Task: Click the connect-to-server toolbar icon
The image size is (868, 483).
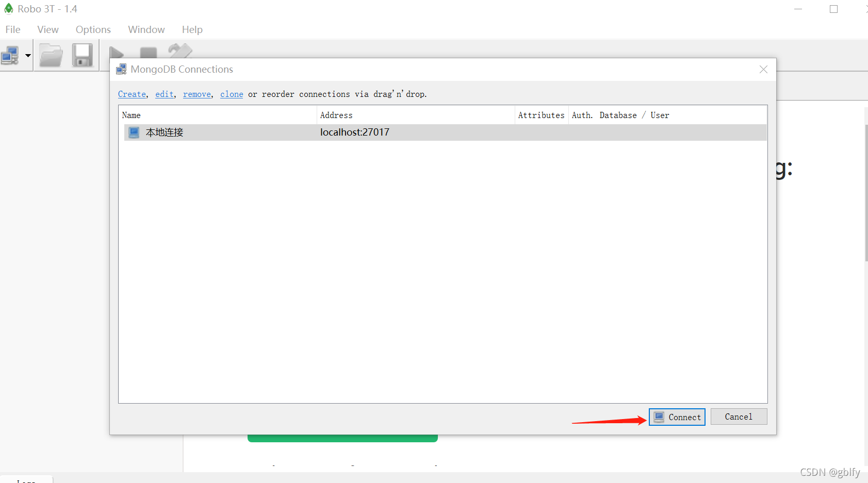Action: 10,55
